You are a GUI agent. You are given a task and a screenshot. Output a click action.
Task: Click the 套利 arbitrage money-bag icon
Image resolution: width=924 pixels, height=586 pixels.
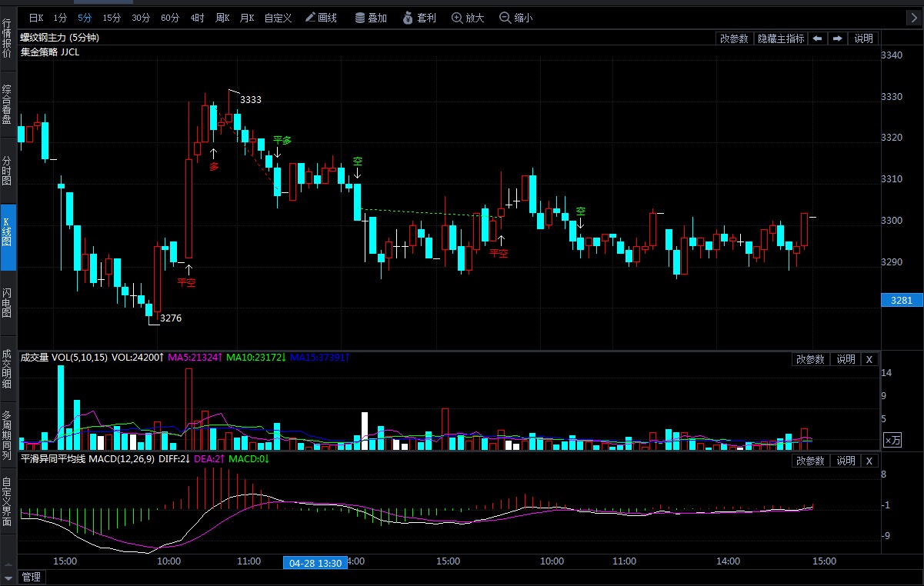419,18
